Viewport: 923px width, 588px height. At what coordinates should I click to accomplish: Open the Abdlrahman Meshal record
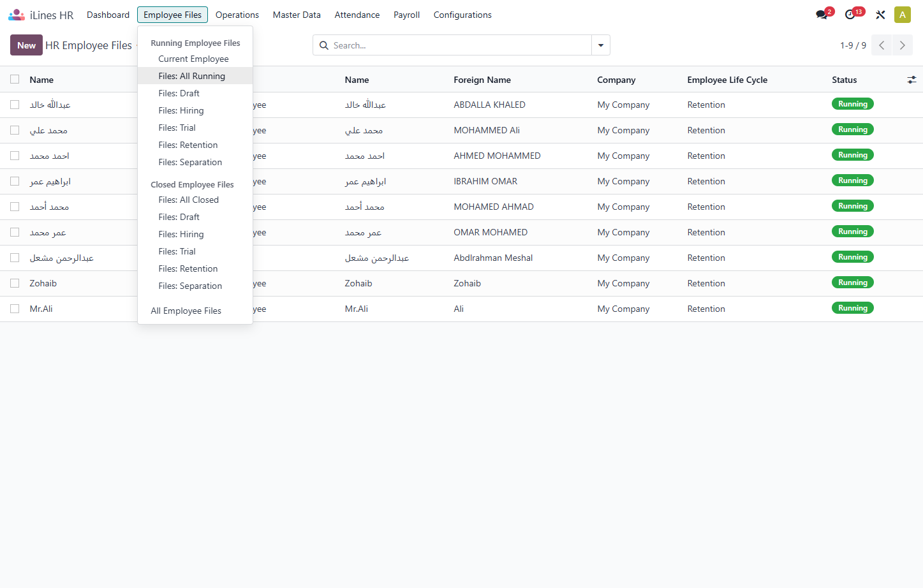(493, 258)
